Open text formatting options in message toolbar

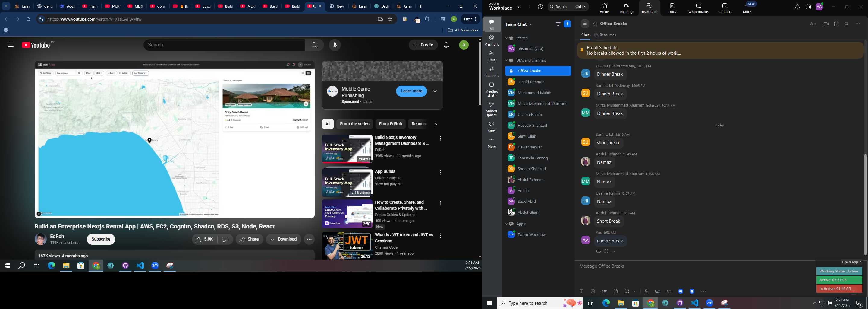click(581, 291)
